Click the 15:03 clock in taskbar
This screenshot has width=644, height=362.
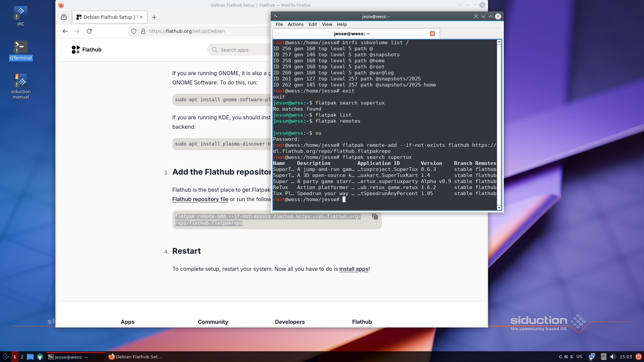626,357
